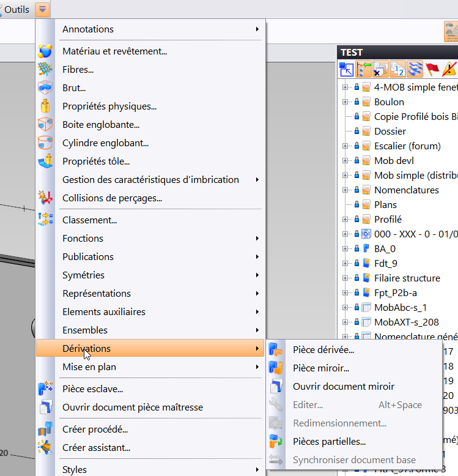Expand the Profilé folder
The image size is (458, 476).
tap(345, 219)
